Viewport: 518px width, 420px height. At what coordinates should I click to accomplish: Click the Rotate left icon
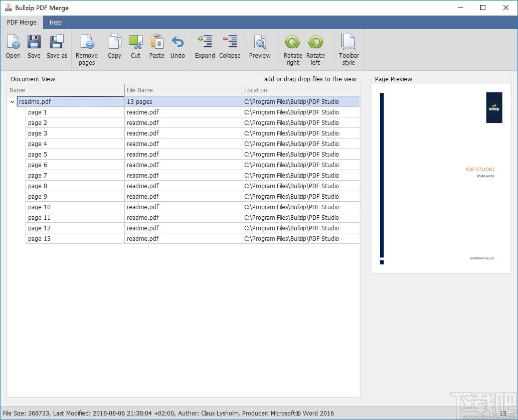pos(315,42)
